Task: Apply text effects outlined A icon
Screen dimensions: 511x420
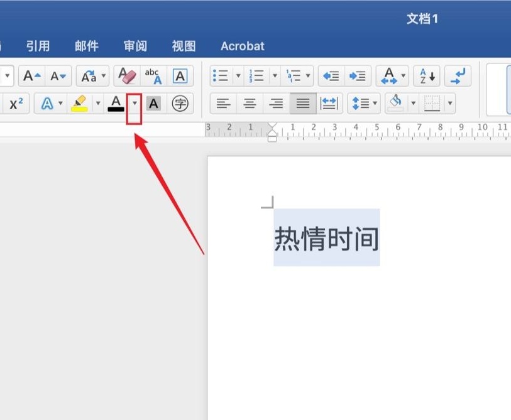Action: [47, 104]
